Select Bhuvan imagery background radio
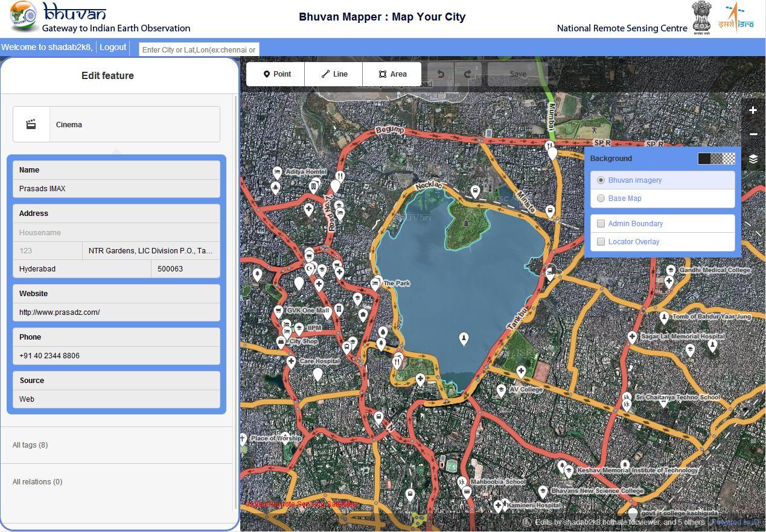Image resolution: width=766 pixels, height=532 pixels. coord(601,180)
